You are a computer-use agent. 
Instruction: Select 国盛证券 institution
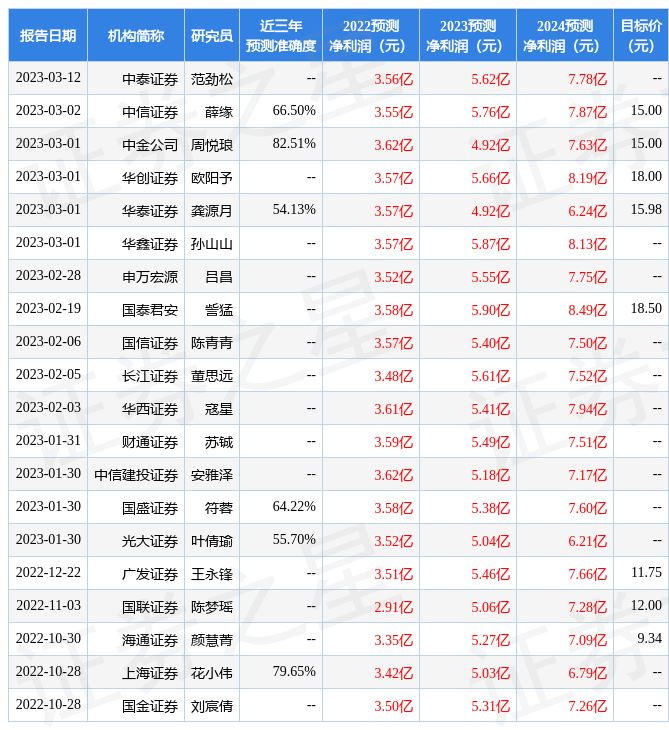click(x=150, y=509)
